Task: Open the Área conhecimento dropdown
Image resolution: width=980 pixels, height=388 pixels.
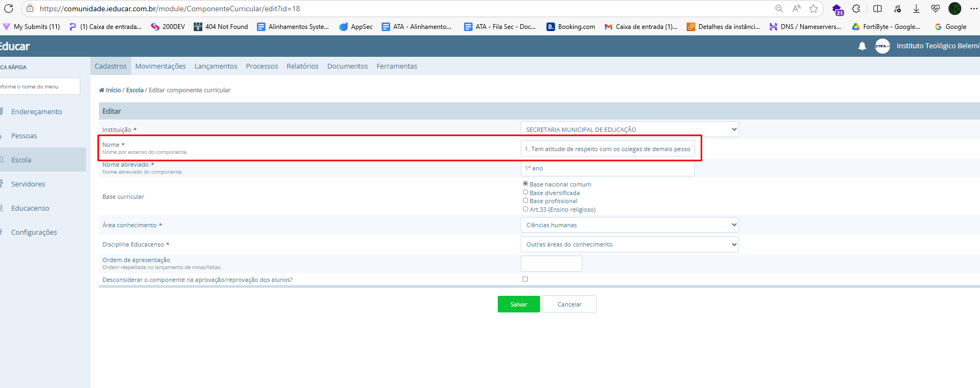Action: [x=629, y=225]
